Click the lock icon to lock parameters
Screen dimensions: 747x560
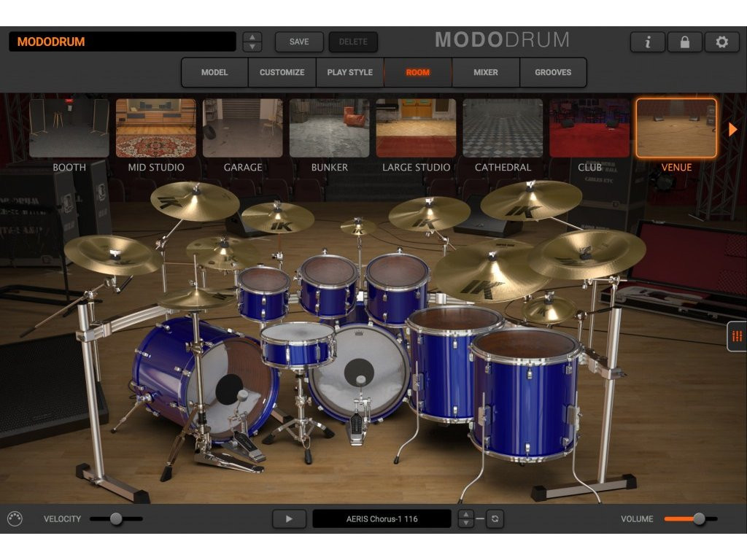[x=684, y=42]
